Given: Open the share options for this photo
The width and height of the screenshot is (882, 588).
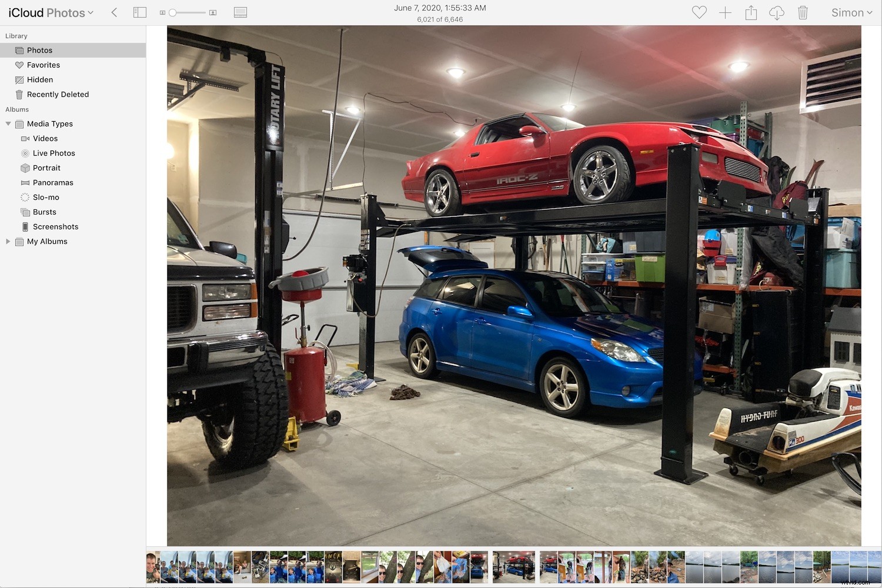Looking at the screenshot, I should (751, 12).
